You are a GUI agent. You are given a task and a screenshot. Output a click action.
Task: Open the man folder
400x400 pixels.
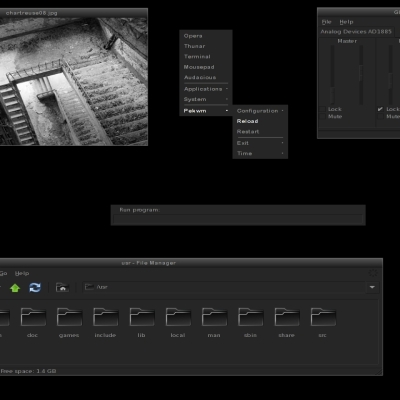tap(214, 323)
